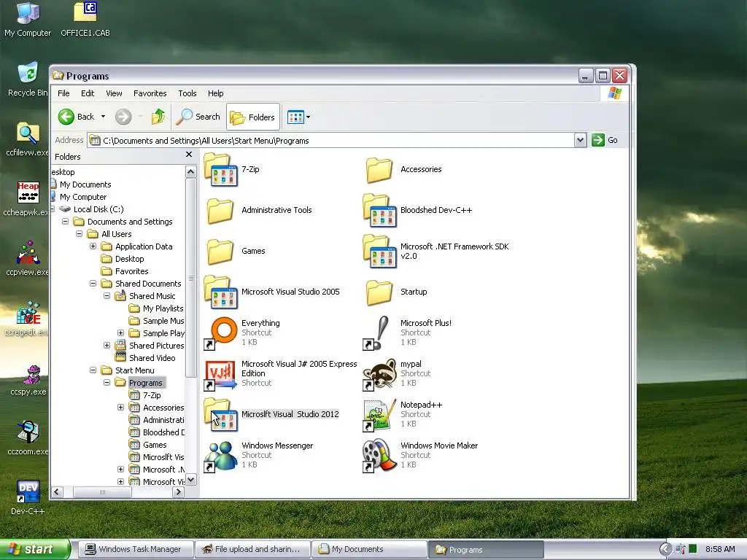
Task: Open Microsoft .NET Framework SDK v2.0 folder
Action: [x=379, y=251]
